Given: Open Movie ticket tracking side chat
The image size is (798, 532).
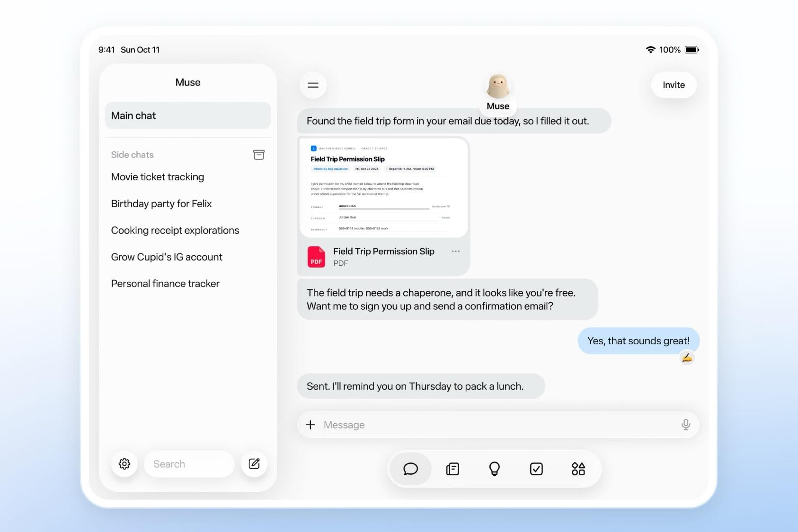Looking at the screenshot, I should [x=158, y=177].
